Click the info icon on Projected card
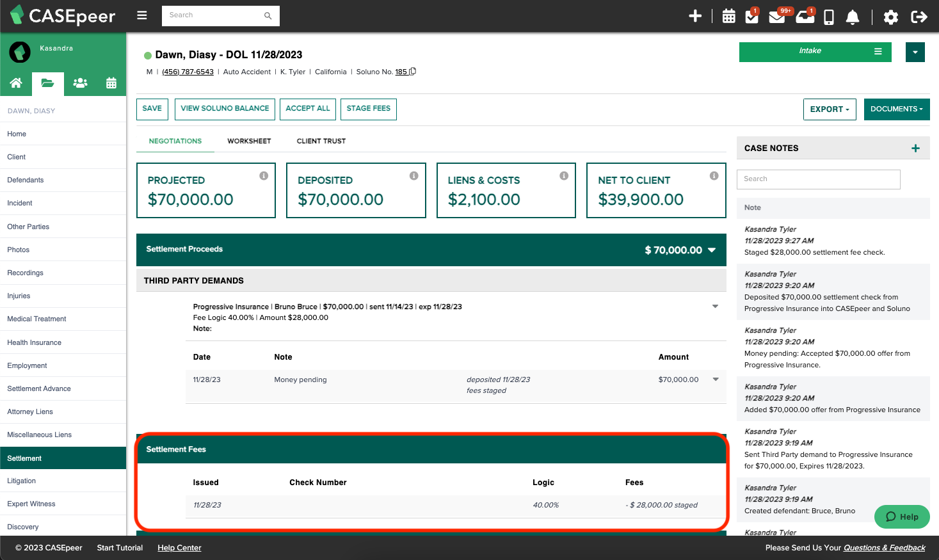This screenshot has width=939, height=560. (264, 176)
